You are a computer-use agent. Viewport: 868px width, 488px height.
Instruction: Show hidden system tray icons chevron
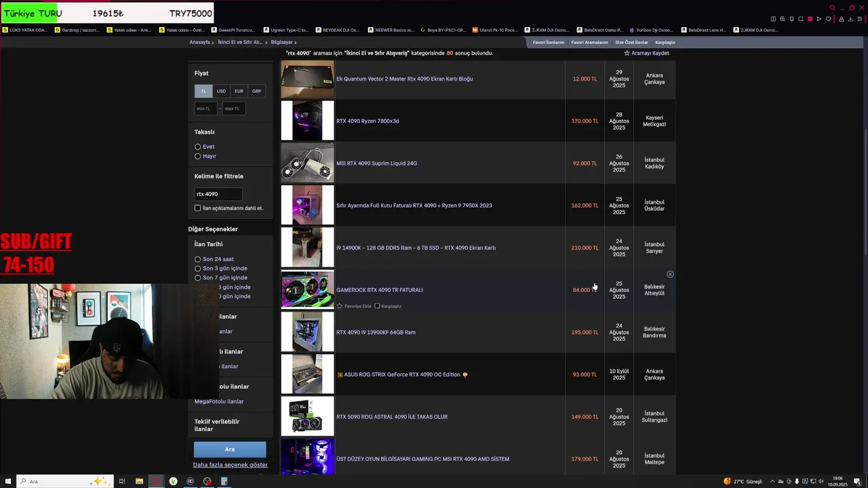pyautogui.click(x=772, y=481)
